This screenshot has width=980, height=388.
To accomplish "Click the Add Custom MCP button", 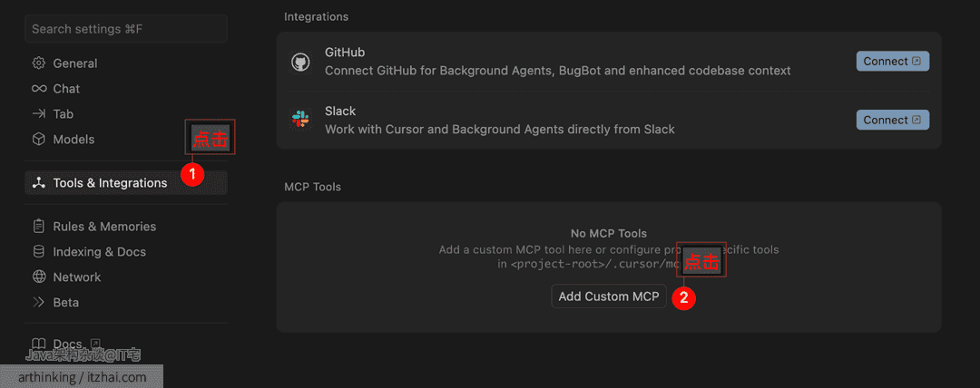I will coord(609,296).
